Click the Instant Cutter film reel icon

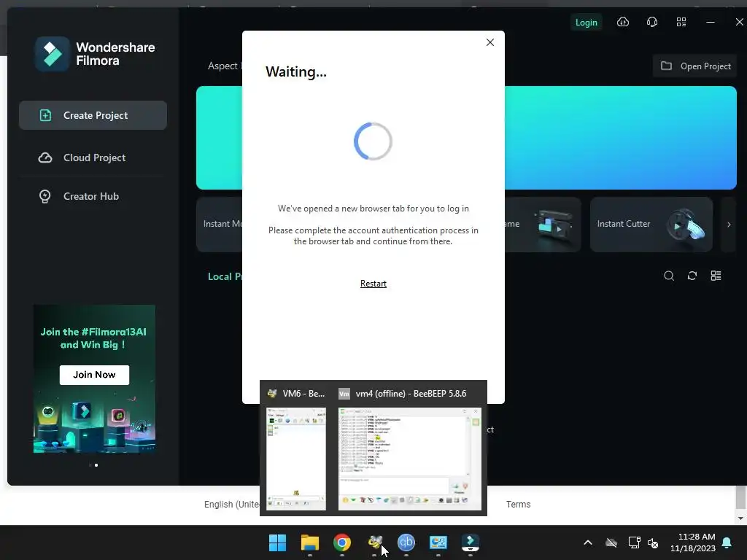click(x=686, y=225)
